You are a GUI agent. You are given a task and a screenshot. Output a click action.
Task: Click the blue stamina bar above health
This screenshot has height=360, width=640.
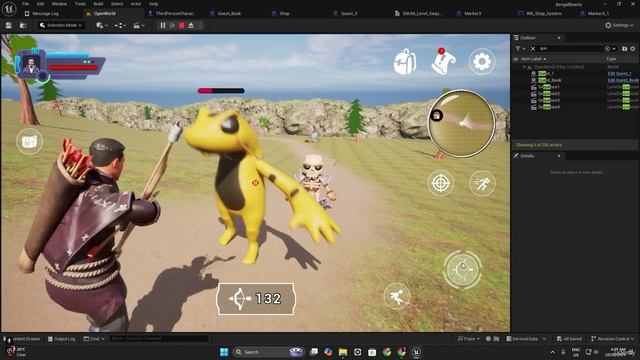tap(68, 55)
